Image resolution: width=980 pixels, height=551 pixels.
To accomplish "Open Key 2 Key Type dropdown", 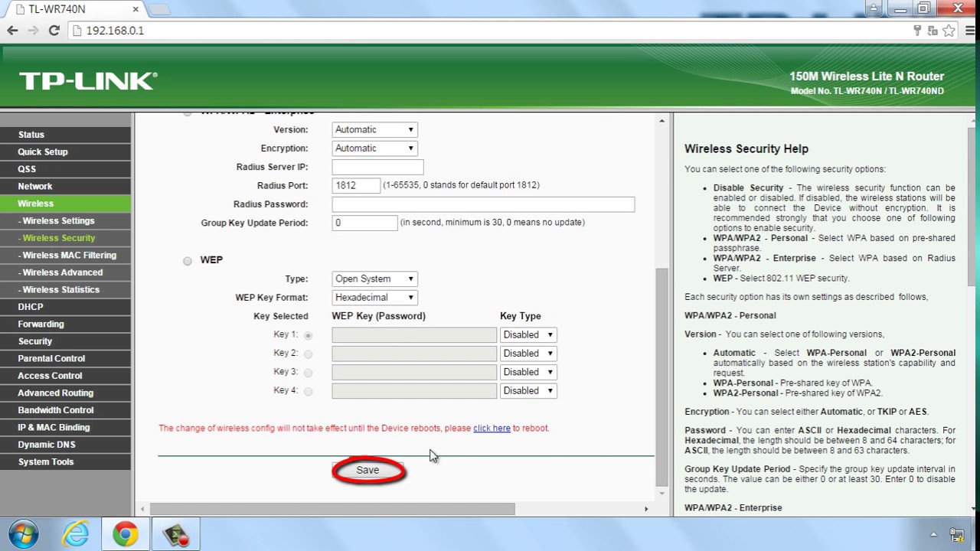I will click(528, 354).
